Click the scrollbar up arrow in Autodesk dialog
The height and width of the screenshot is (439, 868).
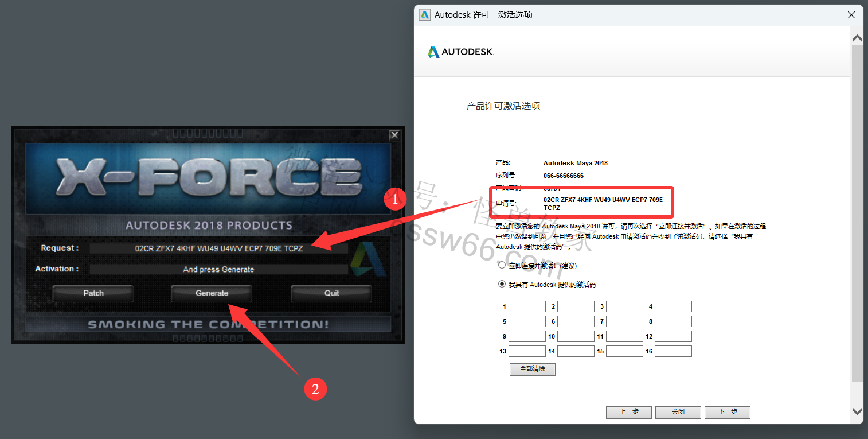(857, 38)
